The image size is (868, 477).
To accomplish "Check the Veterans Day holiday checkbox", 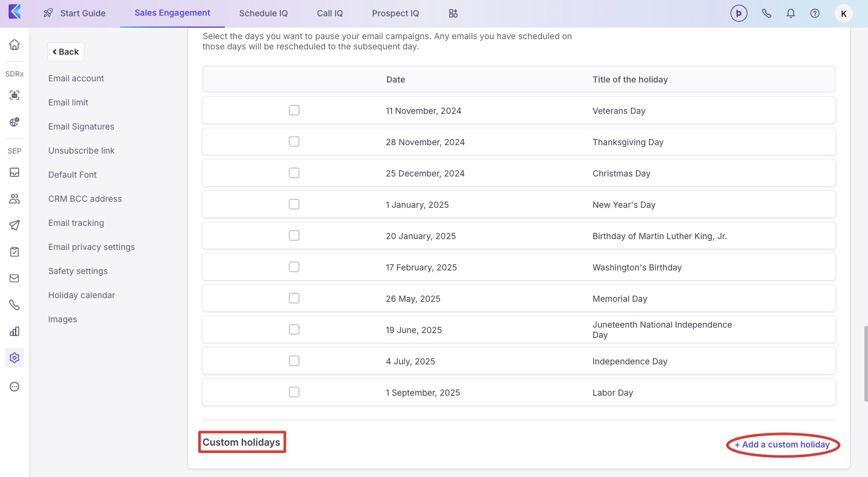I will pyautogui.click(x=294, y=110).
